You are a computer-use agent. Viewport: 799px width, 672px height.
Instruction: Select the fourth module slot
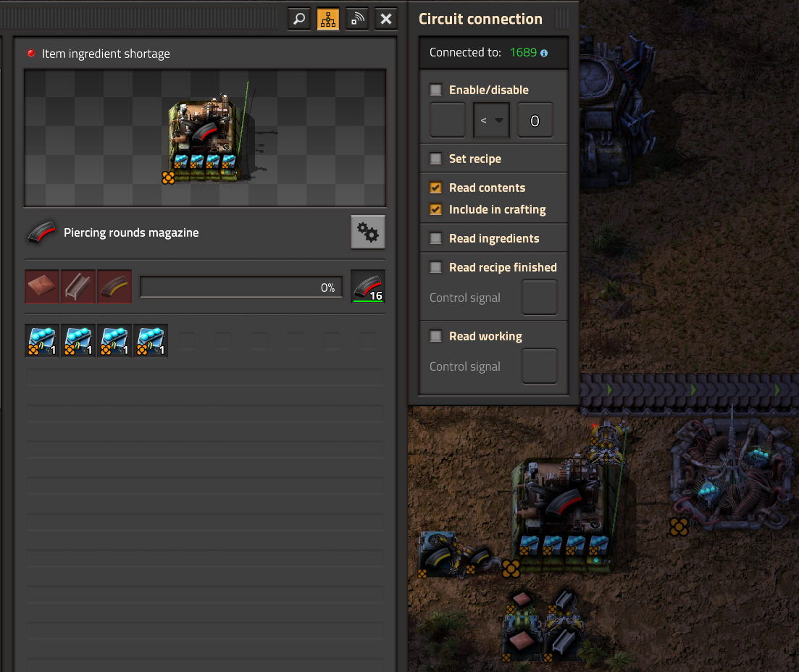[151, 341]
